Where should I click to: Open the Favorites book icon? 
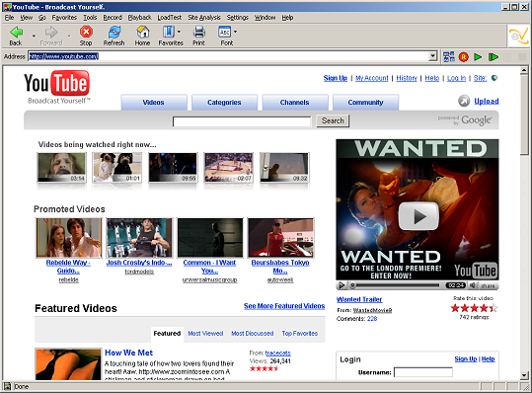pyautogui.click(x=168, y=32)
